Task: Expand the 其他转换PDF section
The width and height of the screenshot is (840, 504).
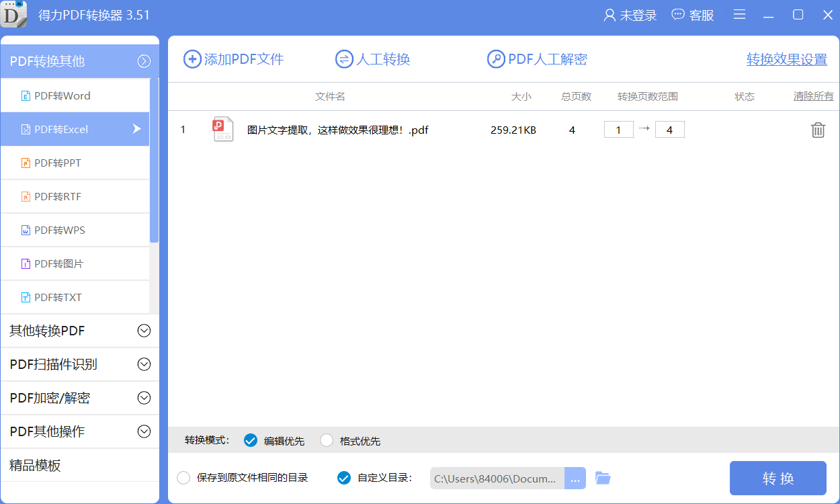Action: pyautogui.click(x=144, y=331)
